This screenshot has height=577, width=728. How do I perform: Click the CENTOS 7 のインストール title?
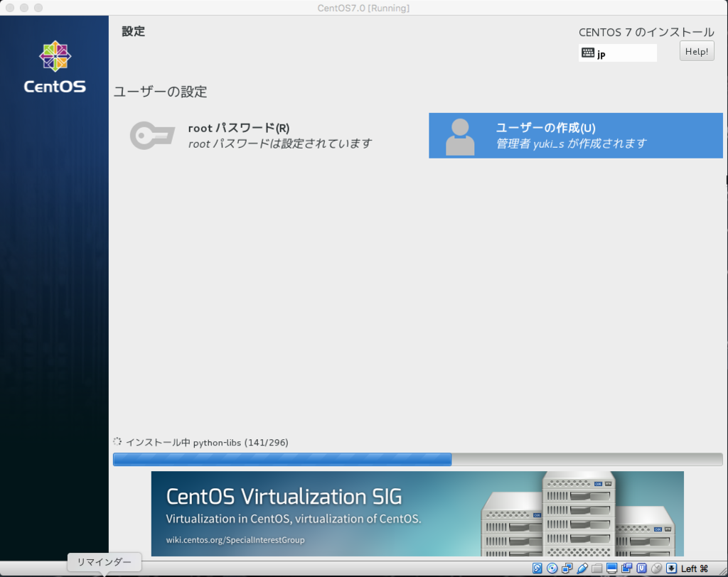pos(646,32)
